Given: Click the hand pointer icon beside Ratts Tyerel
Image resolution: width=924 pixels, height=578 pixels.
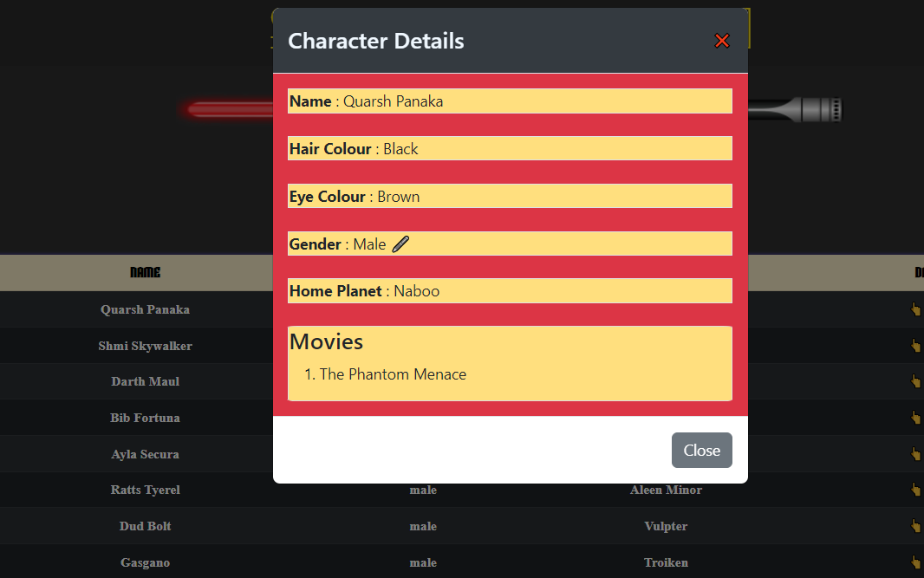Looking at the screenshot, I should point(916,490).
